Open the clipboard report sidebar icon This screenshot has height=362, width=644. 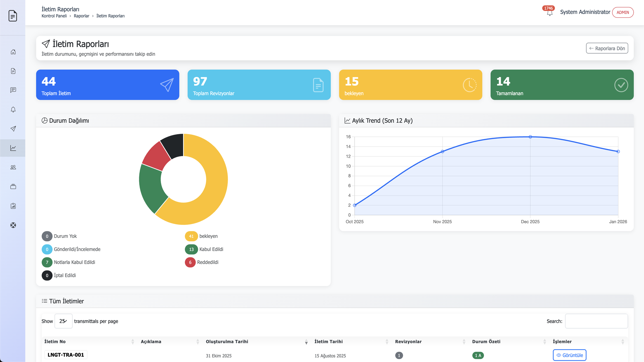coord(13,206)
